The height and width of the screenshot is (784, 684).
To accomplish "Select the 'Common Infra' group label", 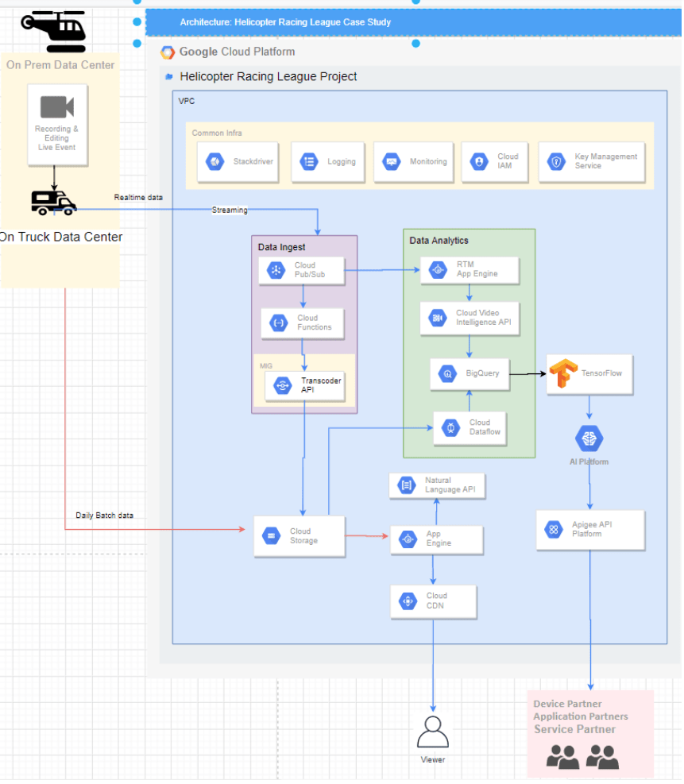I will click(x=217, y=133).
